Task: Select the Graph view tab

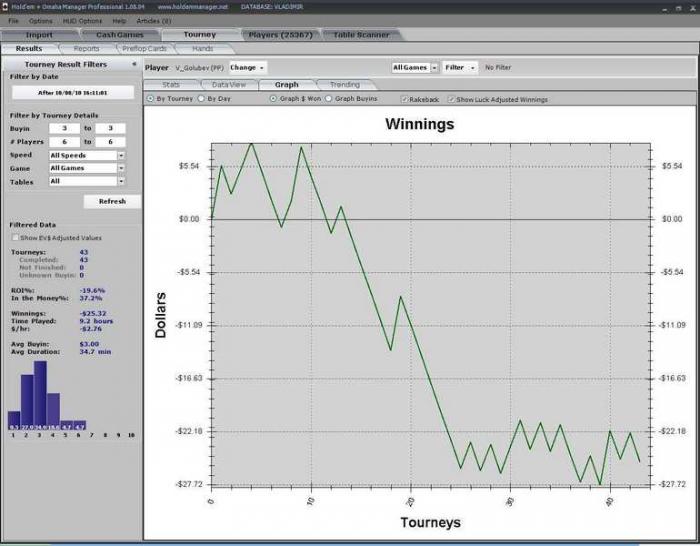Action: click(x=287, y=84)
